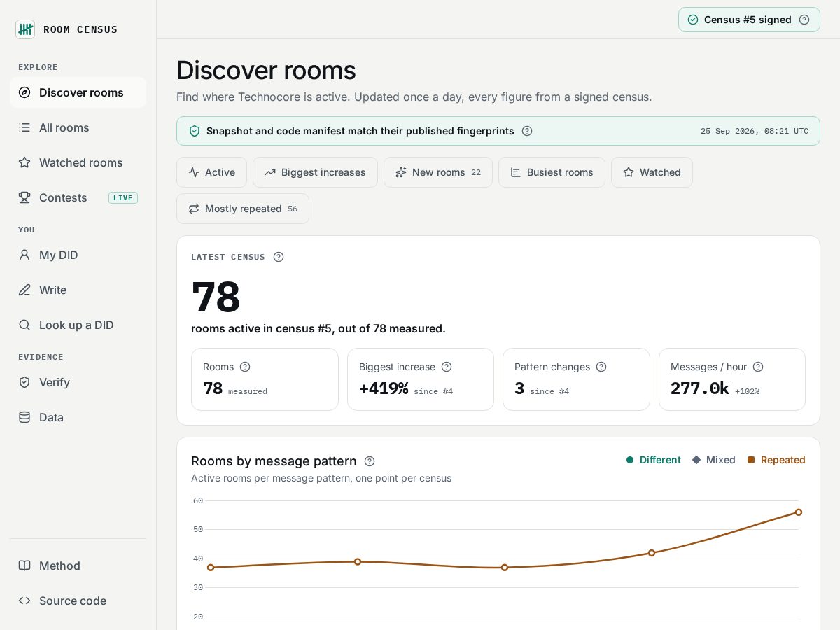Toggle the Mixed series in chart legend
This screenshot has width=840, height=630.
point(714,460)
